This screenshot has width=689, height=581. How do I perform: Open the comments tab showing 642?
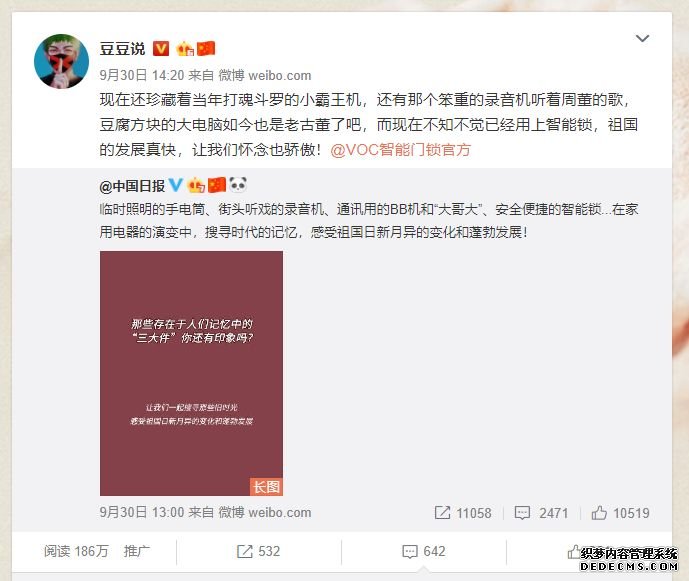point(424,551)
